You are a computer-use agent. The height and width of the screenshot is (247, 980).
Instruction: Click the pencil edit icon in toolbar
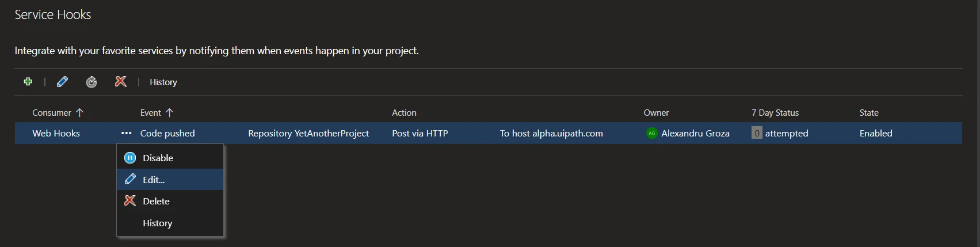click(62, 82)
